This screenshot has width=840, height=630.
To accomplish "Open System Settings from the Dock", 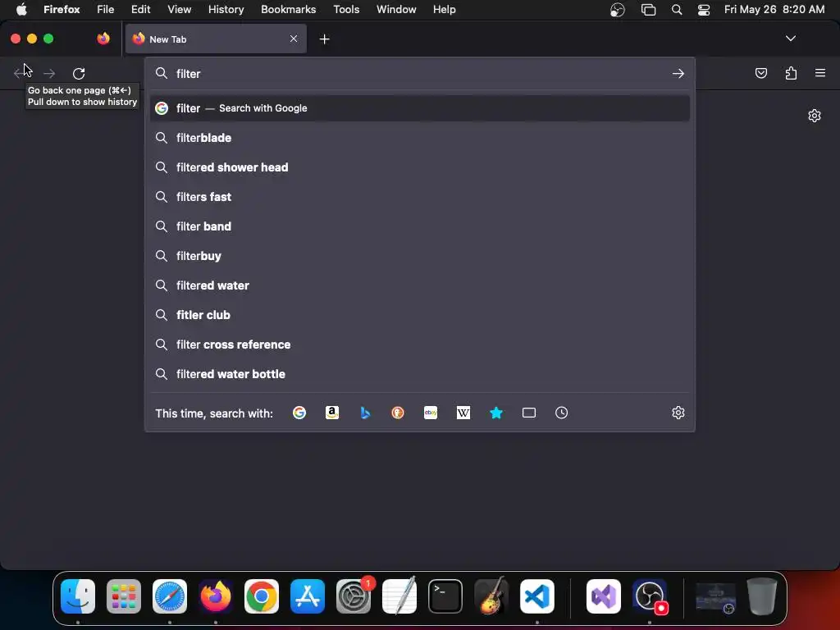I will pyautogui.click(x=354, y=596).
